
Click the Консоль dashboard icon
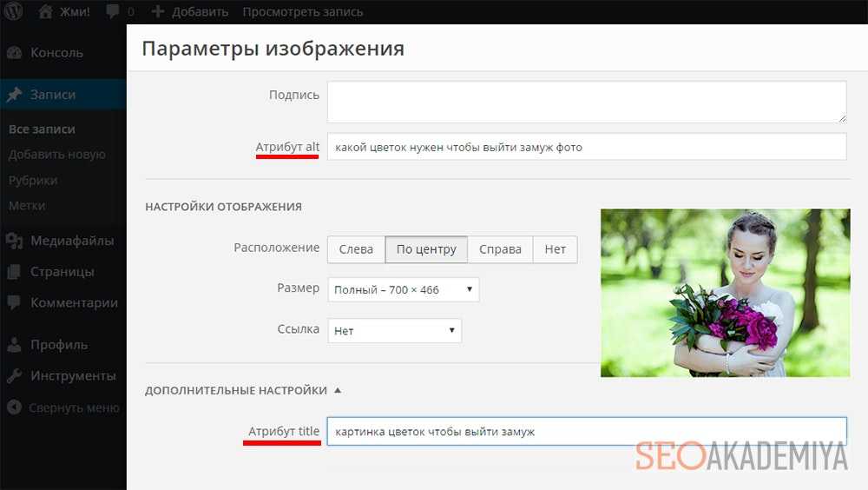pyautogui.click(x=15, y=53)
